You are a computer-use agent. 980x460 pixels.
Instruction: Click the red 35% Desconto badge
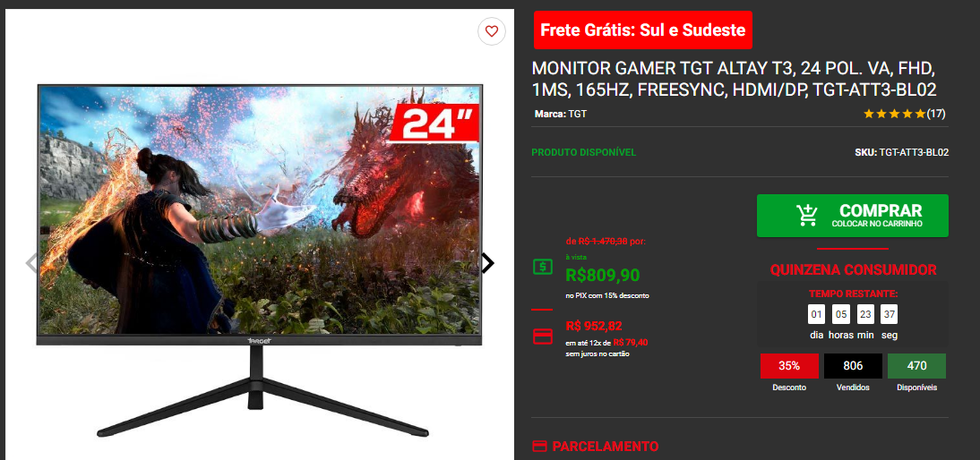pos(789,366)
